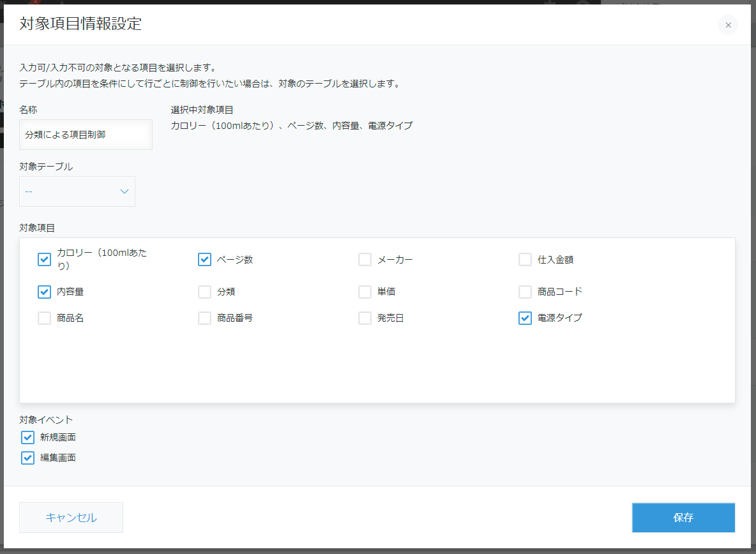This screenshot has width=756, height=554.
Task: Disable the 新規画面 event checkbox
Action: click(27, 437)
